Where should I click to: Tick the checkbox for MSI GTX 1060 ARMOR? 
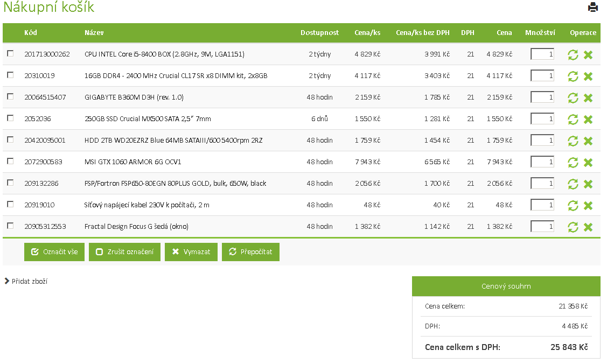pyautogui.click(x=10, y=161)
